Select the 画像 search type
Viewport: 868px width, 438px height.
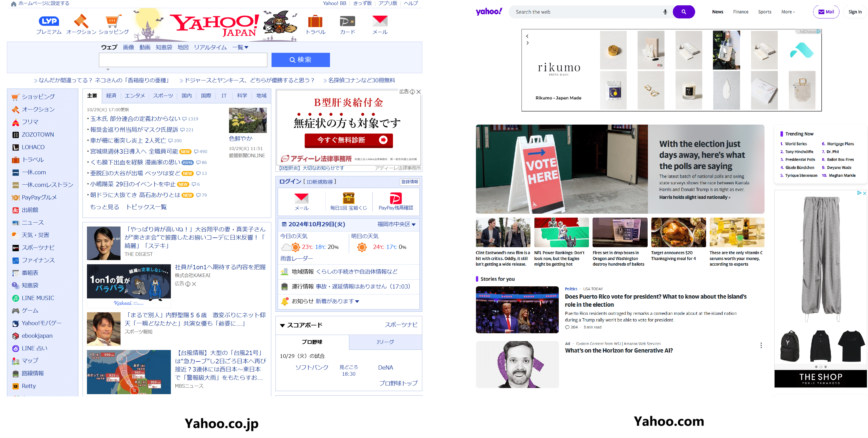pyautogui.click(x=128, y=47)
